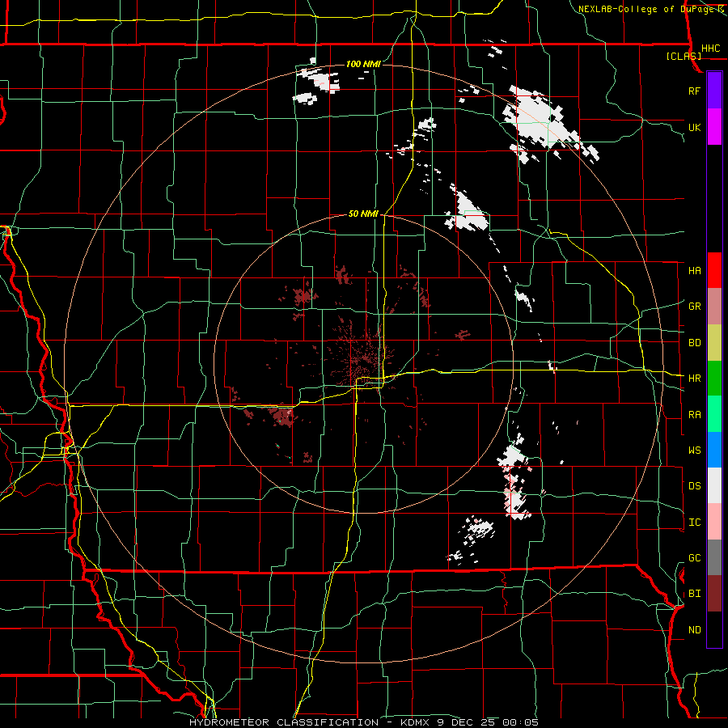Select the 'RF' legend label
The width and height of the screenshot is (728, 728).
click(694, 91)
